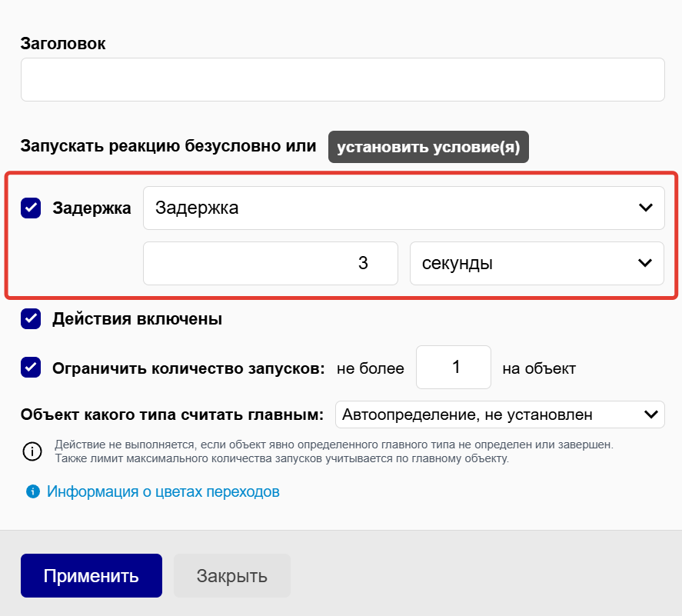682x616 pixels.
Task: Click the chevron arrow on the секунды dropdown
Action: click(644, 263)
